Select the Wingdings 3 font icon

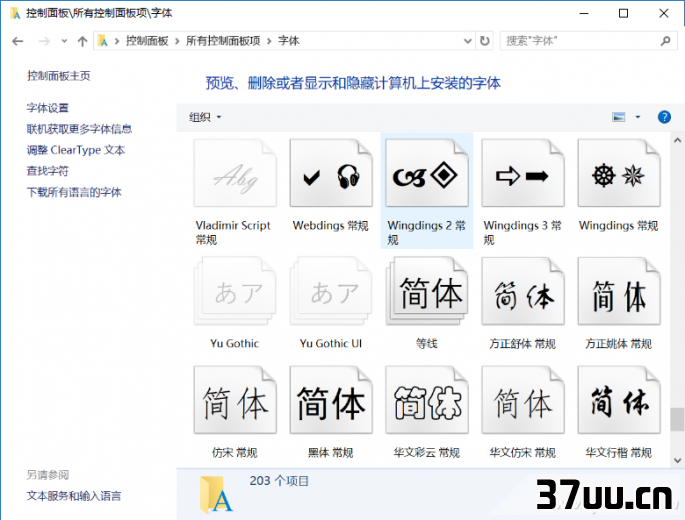click(523, 173)
